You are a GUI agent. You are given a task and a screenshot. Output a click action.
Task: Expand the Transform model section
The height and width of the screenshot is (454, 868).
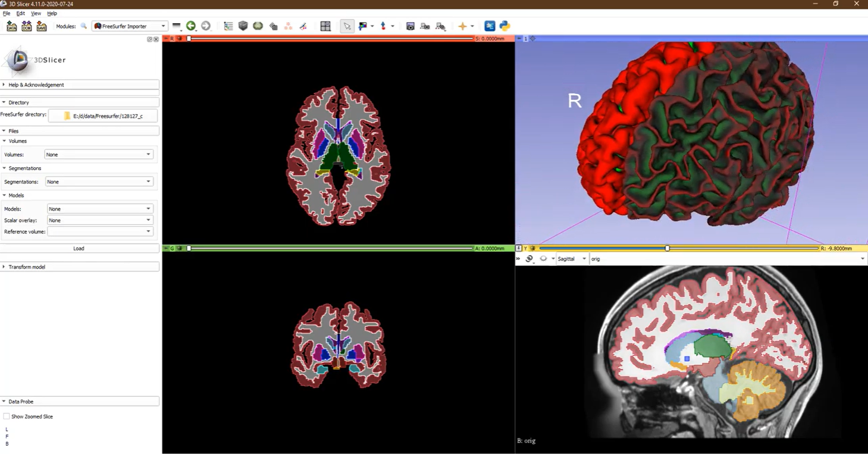[27, 267]
